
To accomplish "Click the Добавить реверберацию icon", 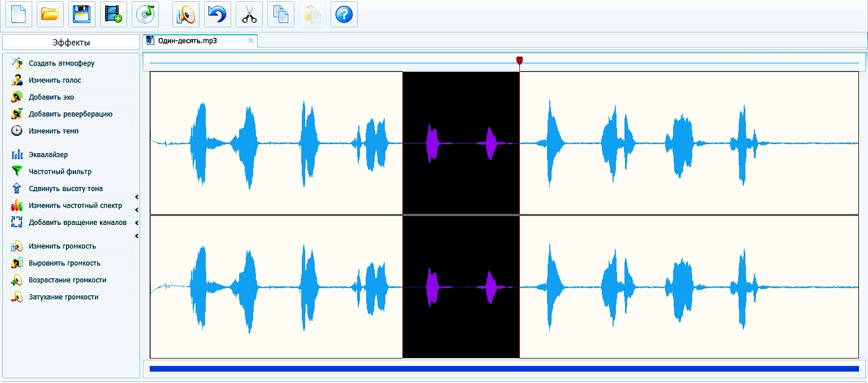I will coord(17,114).
